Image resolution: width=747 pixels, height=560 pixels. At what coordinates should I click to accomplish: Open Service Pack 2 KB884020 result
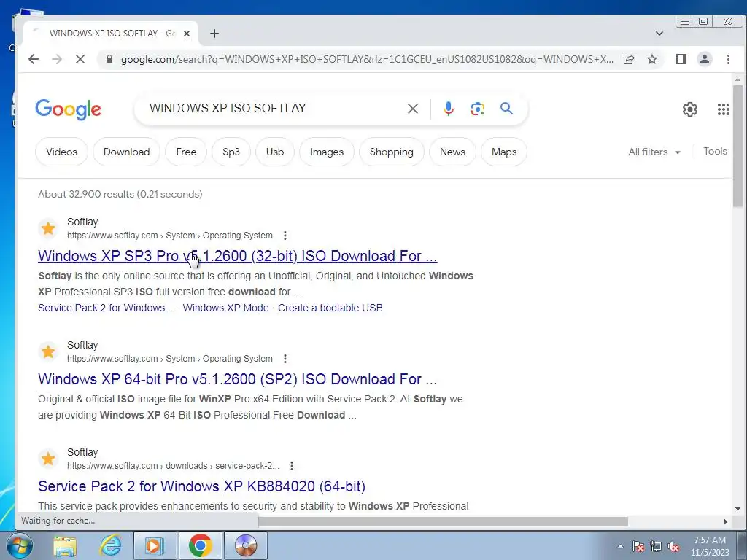pyautogui.click(x=201, y=486)
